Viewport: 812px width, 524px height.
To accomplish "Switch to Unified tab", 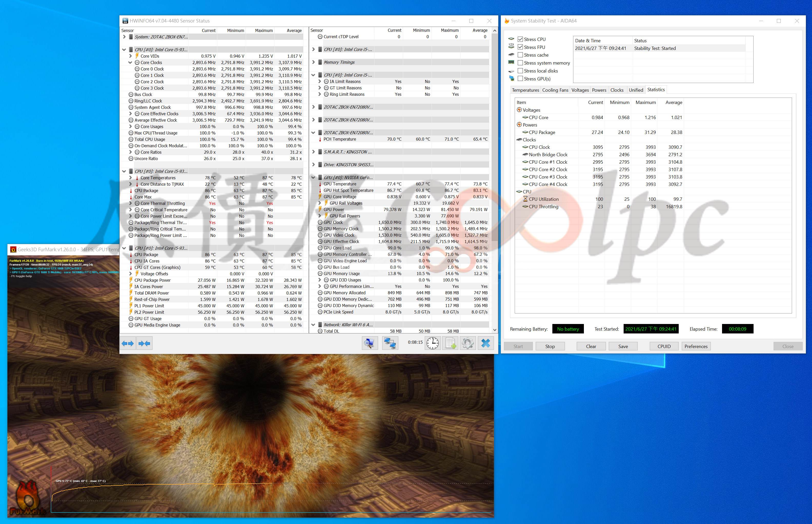I will point(636,90).
